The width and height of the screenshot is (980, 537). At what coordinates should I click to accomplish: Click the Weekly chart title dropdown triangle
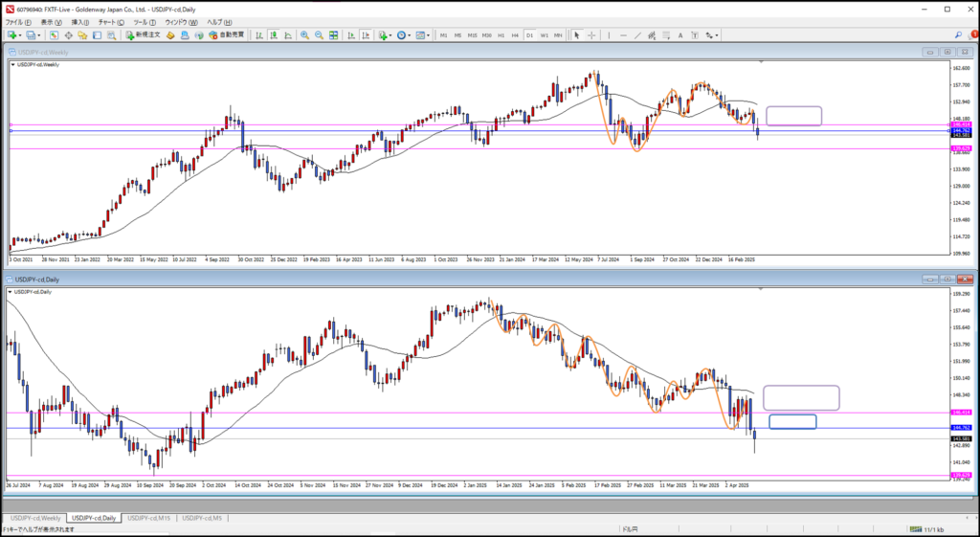pos(13,64)
